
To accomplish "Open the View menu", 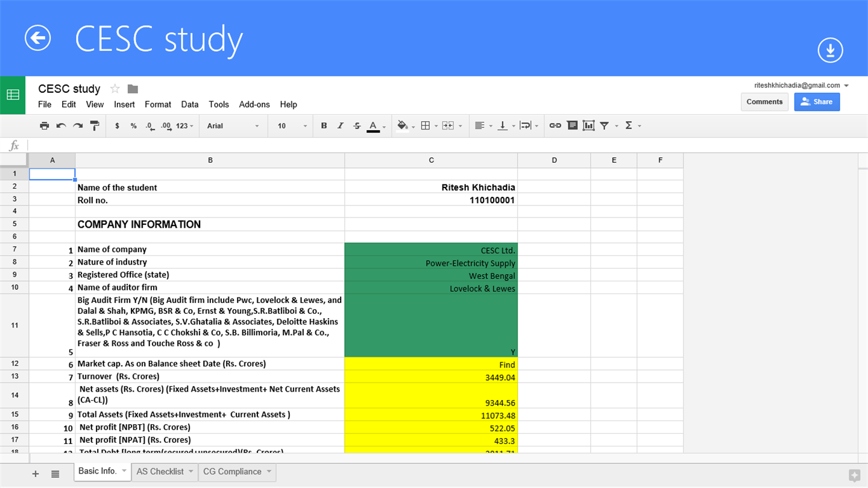I will coord(95,104).
